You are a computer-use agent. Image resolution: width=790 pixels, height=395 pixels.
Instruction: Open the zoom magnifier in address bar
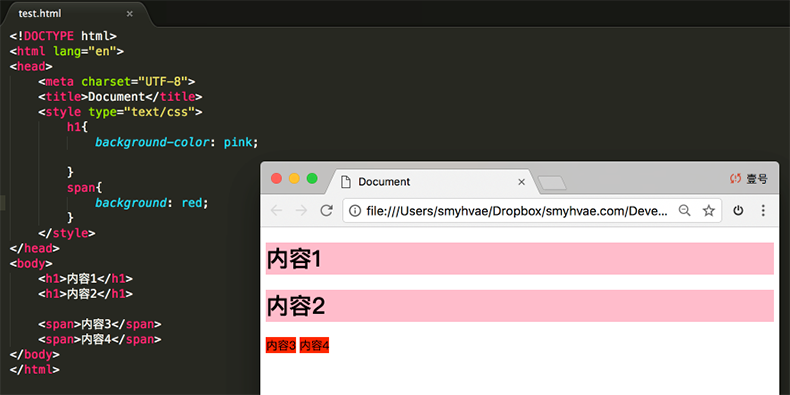[684, 211]
